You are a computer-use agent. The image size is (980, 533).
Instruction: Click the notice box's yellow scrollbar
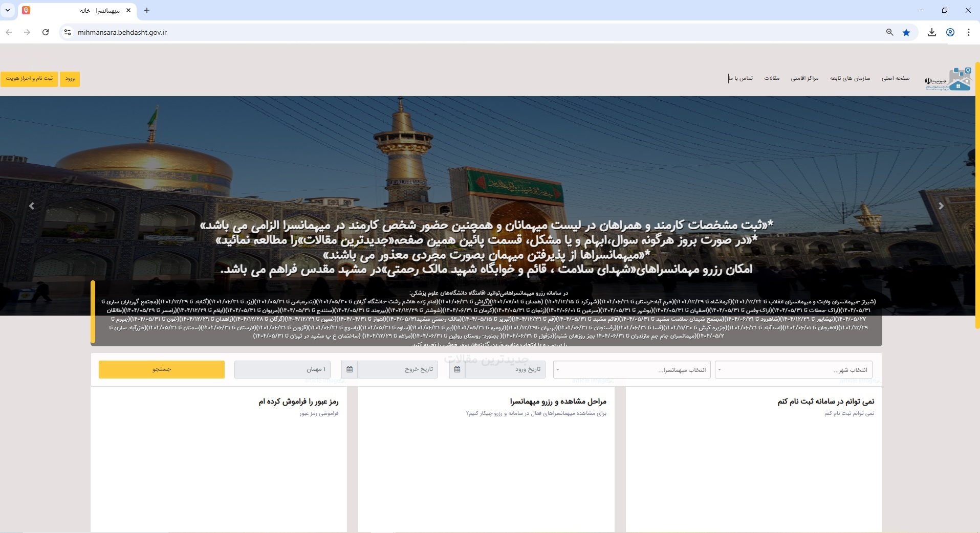(x=93, y=312)
